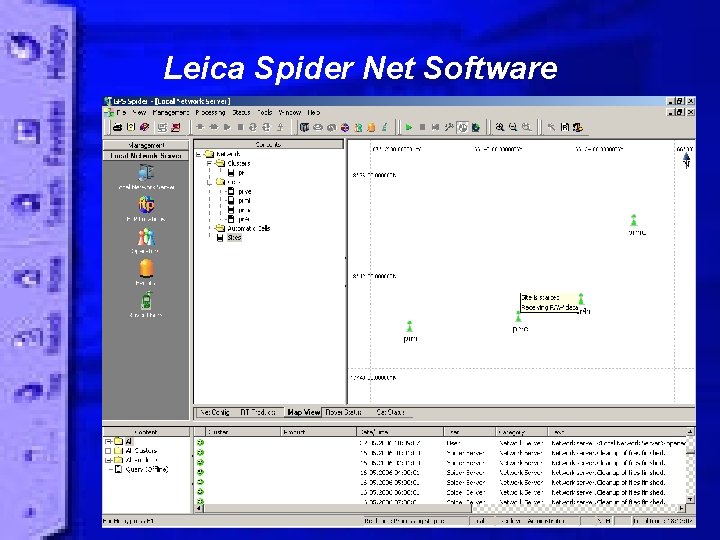Expand the All folder in Content panel

(x=108, y=441)
